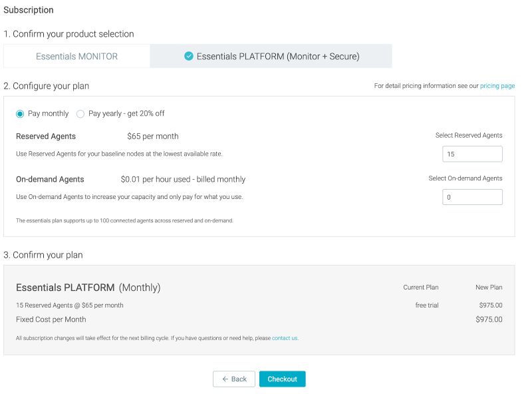532x394 pixels.
Task: Open the contact us link
Action: click(286, 338)
